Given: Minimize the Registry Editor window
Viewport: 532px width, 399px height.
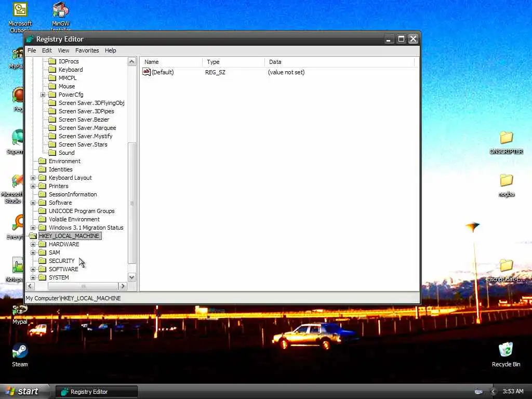Looking at the screenshot, I should 389,39.
